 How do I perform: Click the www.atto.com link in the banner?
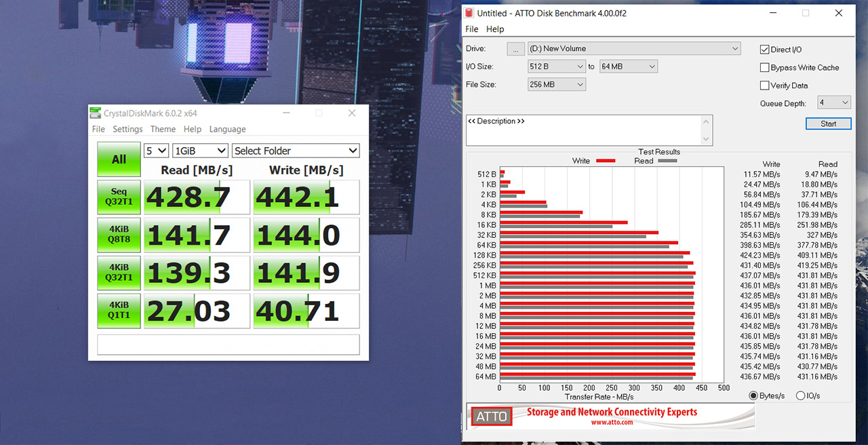click(x=612, y=422)
